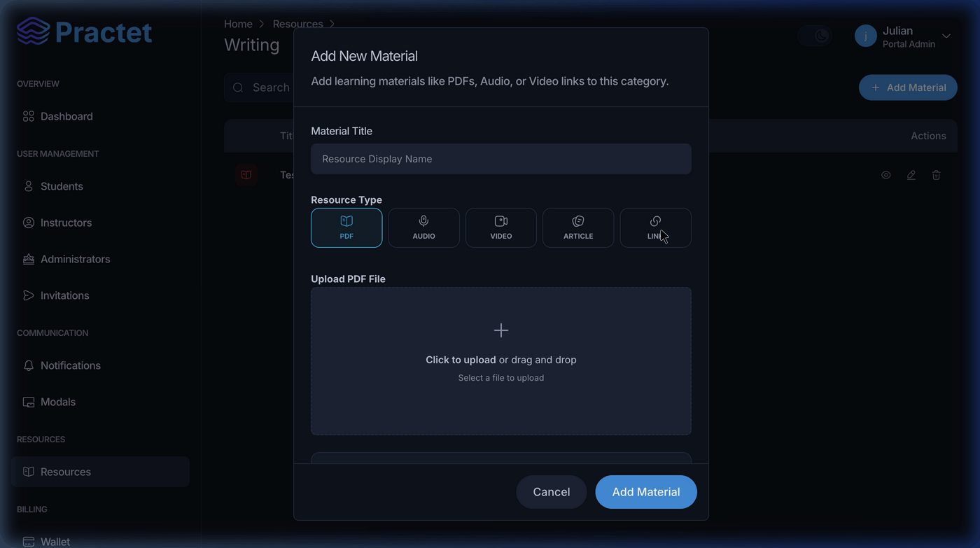Select the Article resource type
The width and height of the screenshot is (980, 548).
tap(578, 227)
